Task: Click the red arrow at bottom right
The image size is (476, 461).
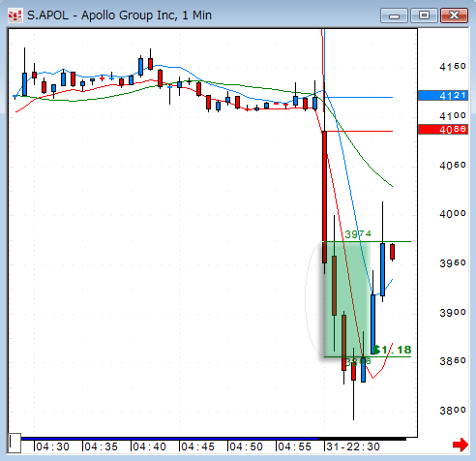Action: 461,445
